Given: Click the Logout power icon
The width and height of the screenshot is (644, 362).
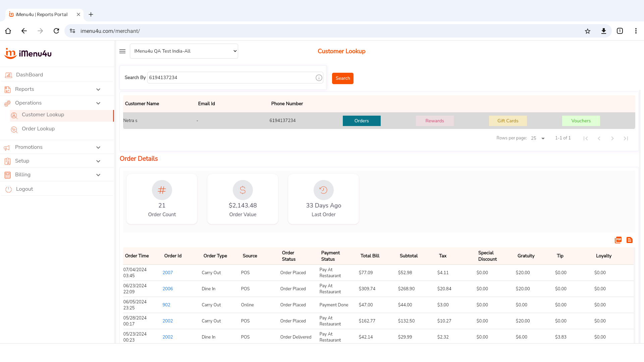Looking at the screenshot, I should coord(8,189).
